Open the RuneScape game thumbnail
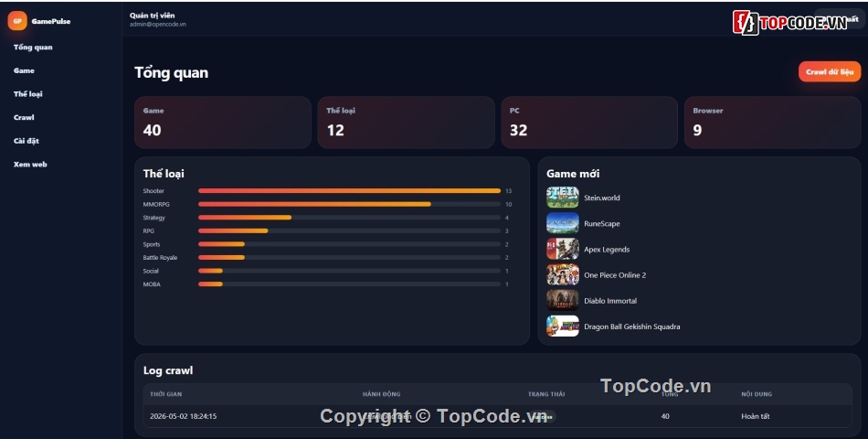The width and height of the screenshot is (868, 439). tap(563, 223)
